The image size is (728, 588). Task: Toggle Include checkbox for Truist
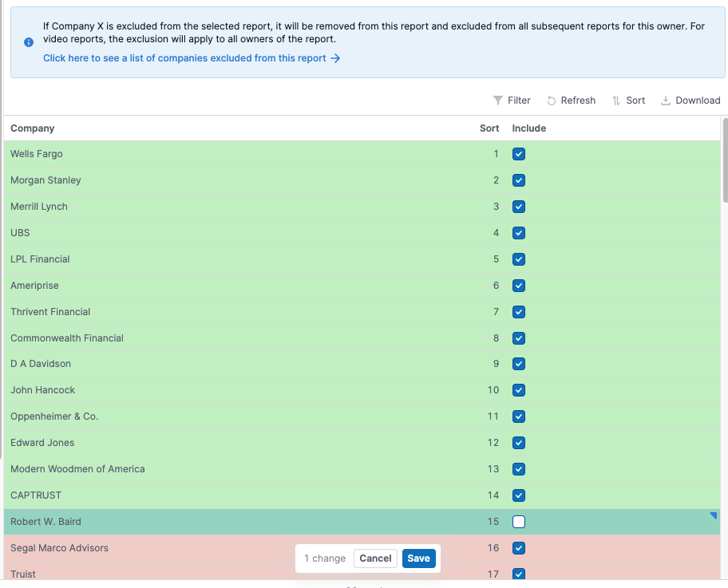pos(519,574)
